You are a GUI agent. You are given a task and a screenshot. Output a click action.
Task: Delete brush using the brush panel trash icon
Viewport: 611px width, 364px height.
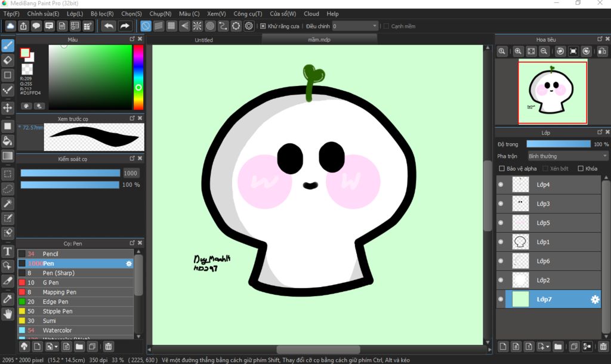point(109,346)
